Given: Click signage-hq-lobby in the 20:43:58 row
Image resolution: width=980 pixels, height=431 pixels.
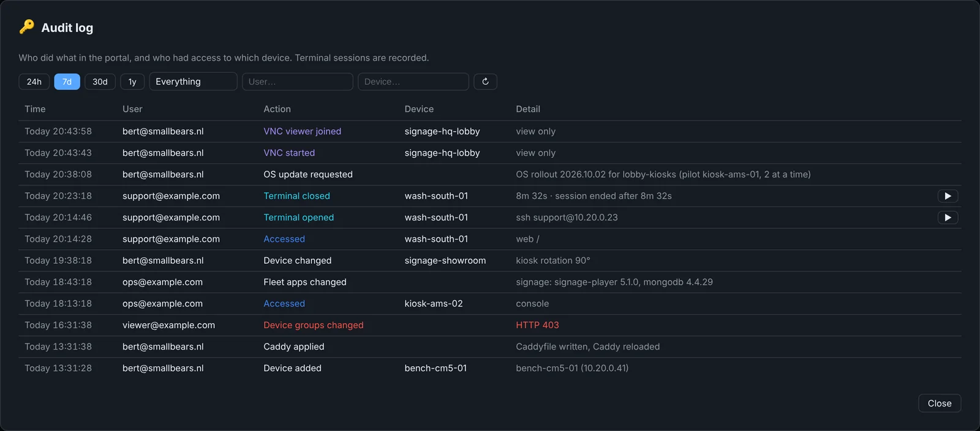Looking at the screenshot, I should [442, 132].
